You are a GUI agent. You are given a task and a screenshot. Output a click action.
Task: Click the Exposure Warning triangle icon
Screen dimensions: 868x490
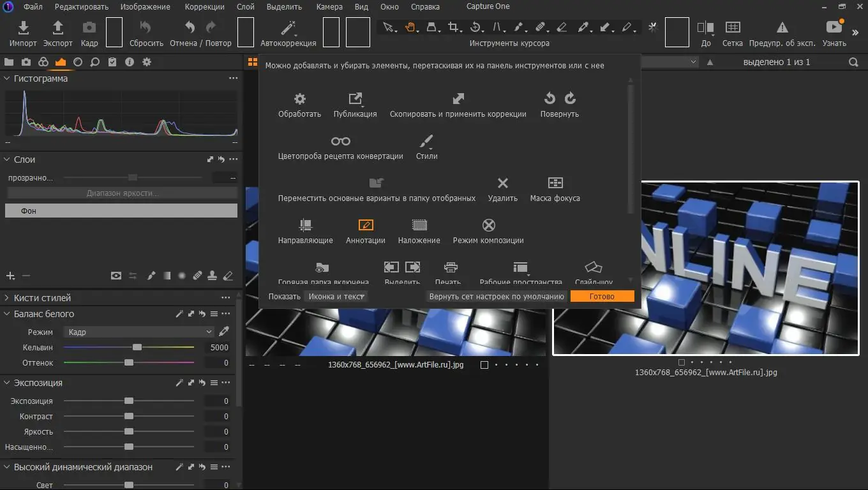click(782, 28)
